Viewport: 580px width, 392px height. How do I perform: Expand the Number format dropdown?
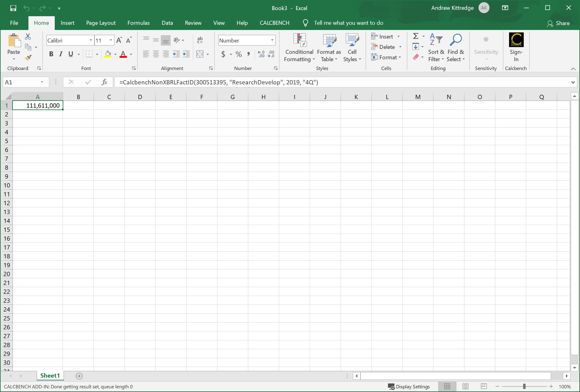point(272,40)
